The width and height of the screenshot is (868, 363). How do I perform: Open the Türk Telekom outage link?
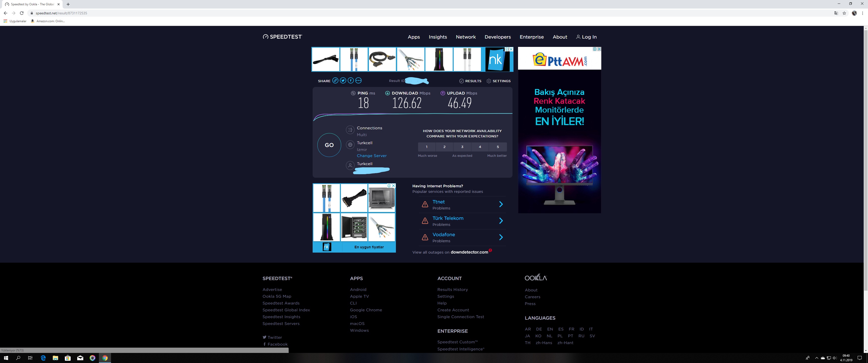tap(448, 218)
